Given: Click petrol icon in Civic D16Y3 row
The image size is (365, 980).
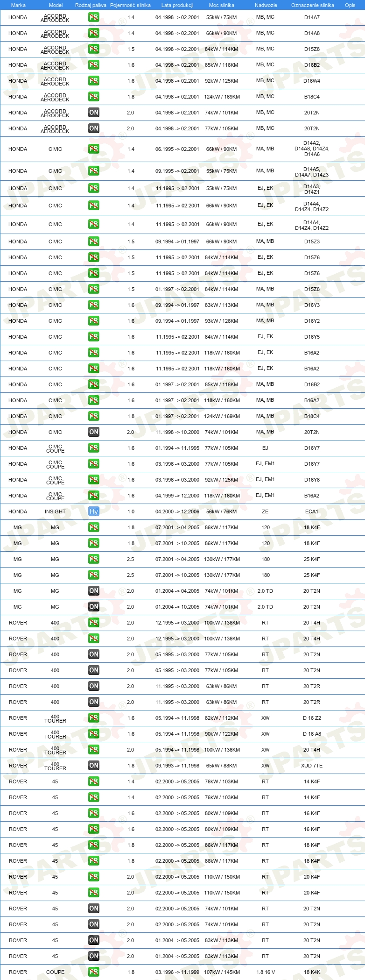Looking at the screenshot, I should tap(94, 305).
